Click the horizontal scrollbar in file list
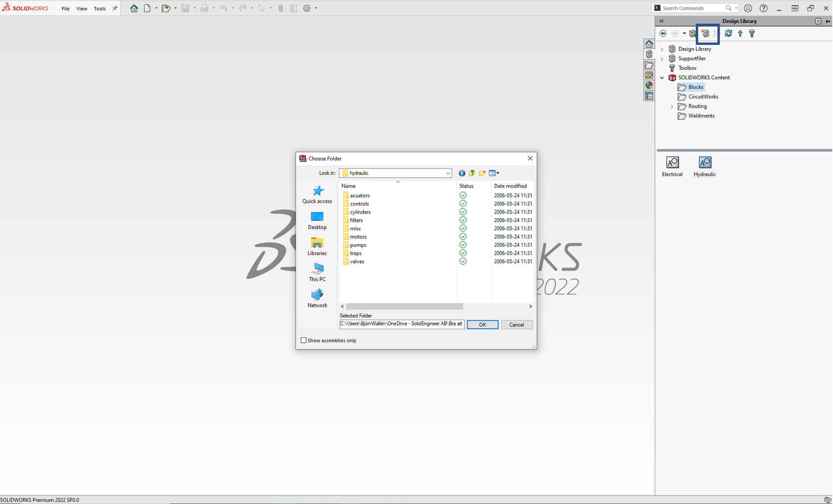833x504 pixels. pos(404,306)
